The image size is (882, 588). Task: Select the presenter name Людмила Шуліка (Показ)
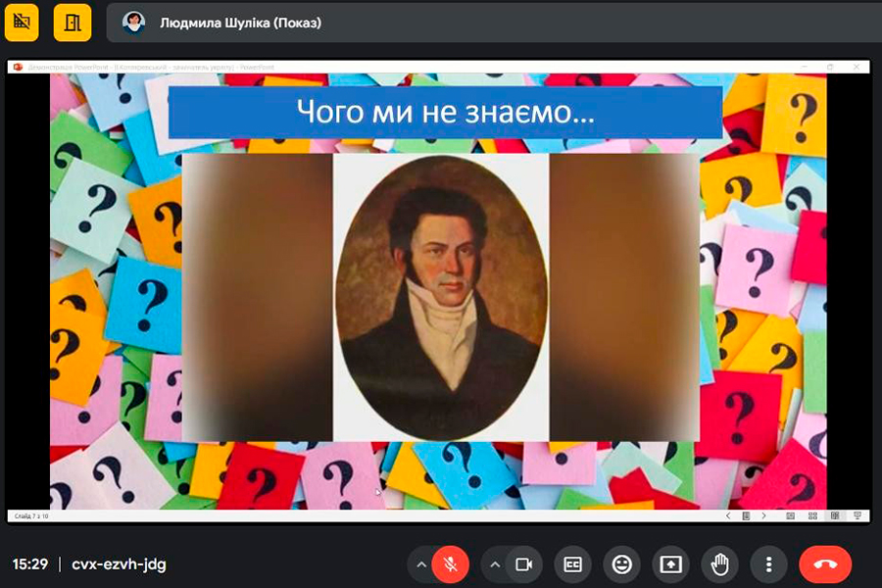[241, 24]
